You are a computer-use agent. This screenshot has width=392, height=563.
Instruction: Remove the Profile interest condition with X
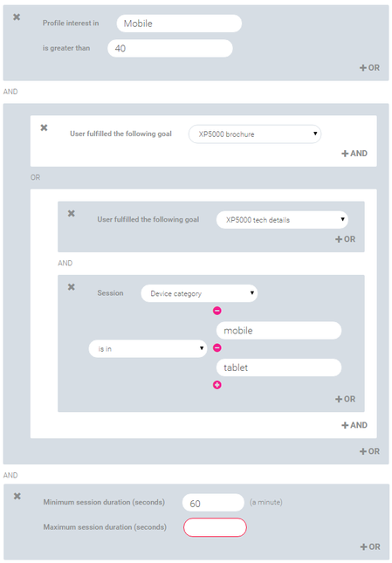point(17,17)
